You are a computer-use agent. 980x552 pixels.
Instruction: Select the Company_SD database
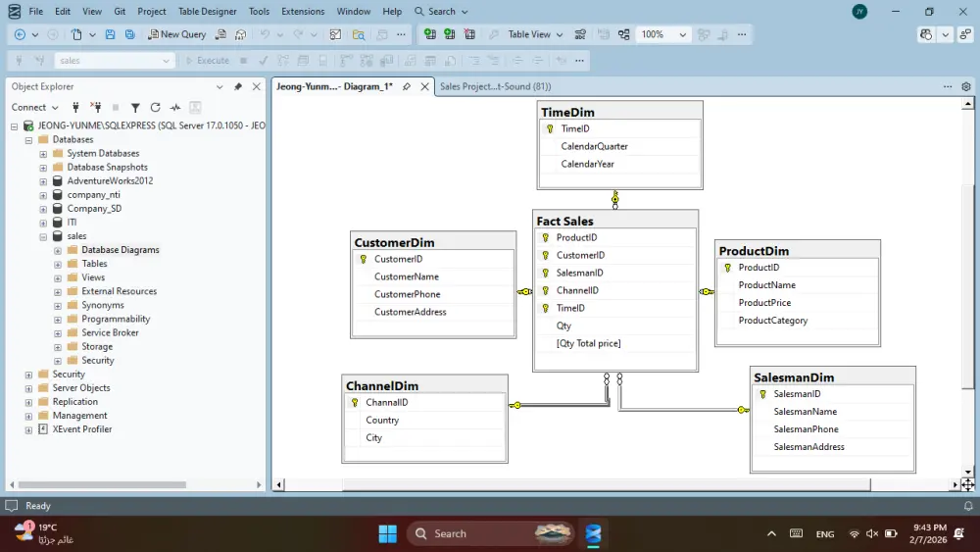94,209
